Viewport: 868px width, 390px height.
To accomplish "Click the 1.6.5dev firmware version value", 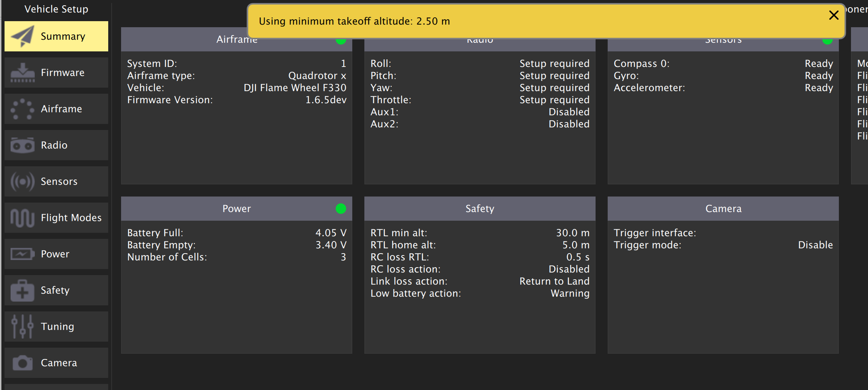I will pos(326,100).
